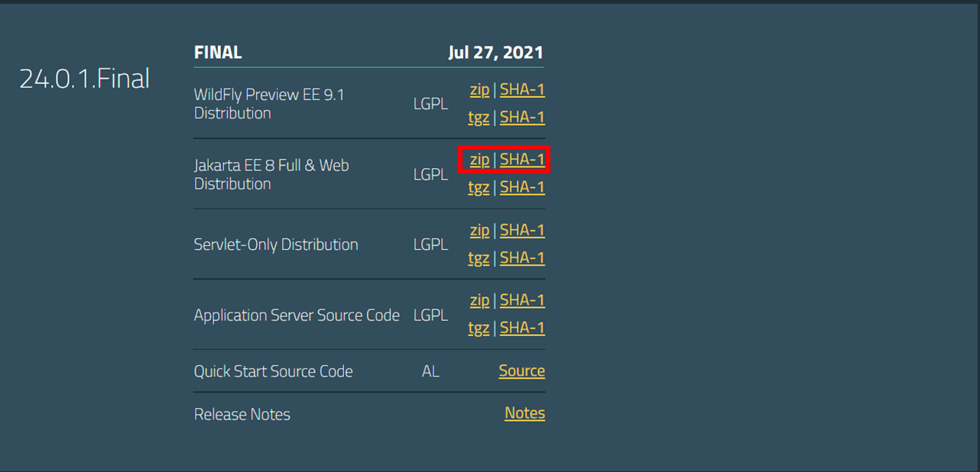Screen dimensions: 980x472
Task: Download WildFly Preview EE 9.1 zip
Action: 479,90
